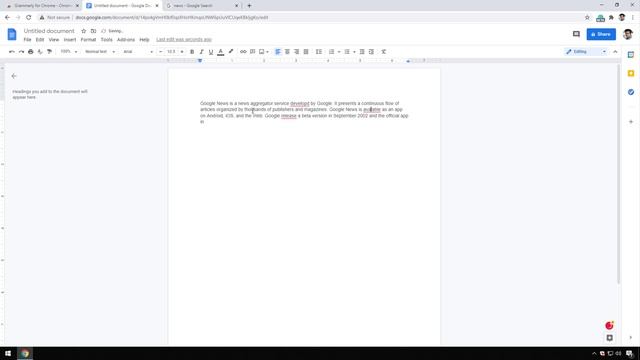Click the Share button
Image resolution: width=640 pixels, height=360 pixels.
coord(601,34)
